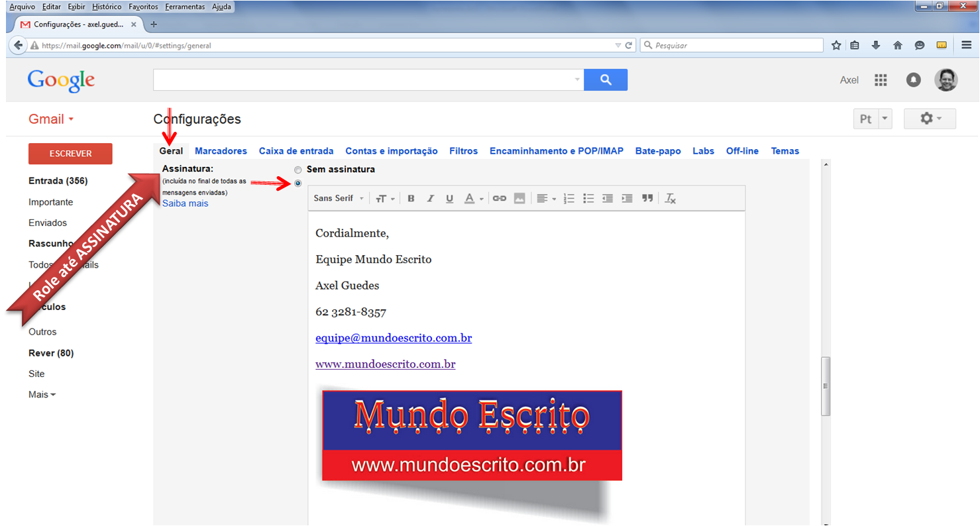Viewport: 980px width, 526px height.
Task: Expand the Mais label list
Action: 42,394
